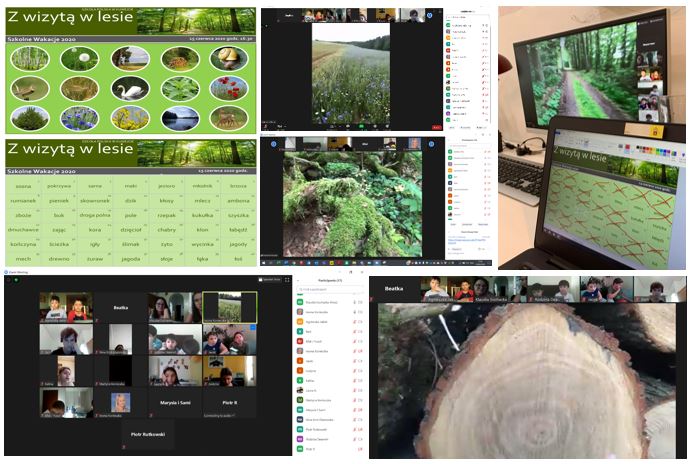692x464 pixels.
Task: Select the 'kukułka' word cell on bingo board
Action: (x=202, y=214)
